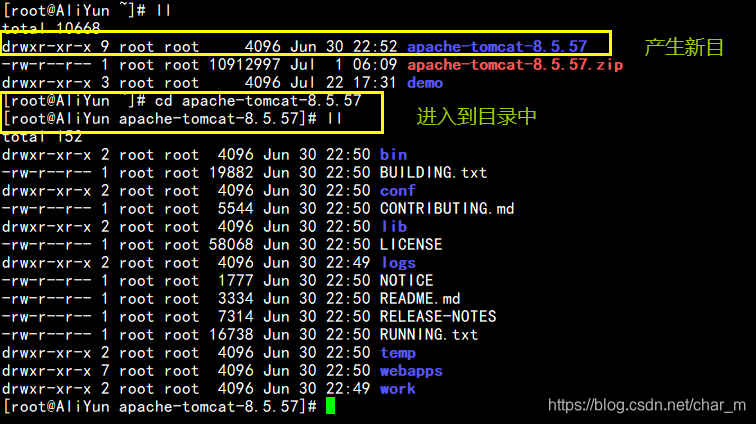Select the CONTRIBUTING.md file name
Viewport: 756px width, 424px height.
tap(447, 208)
